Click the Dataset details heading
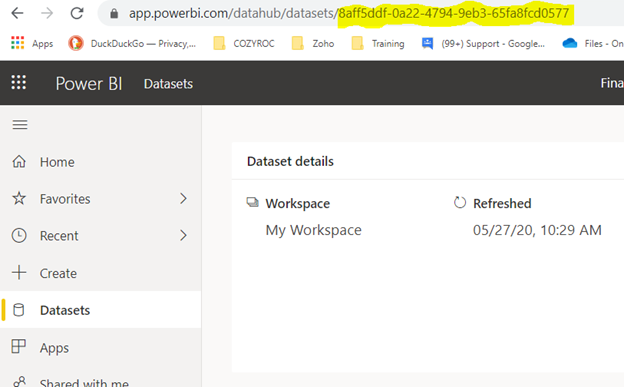The width and height of the screenshot is (624, 387). [x=290, y=161]
